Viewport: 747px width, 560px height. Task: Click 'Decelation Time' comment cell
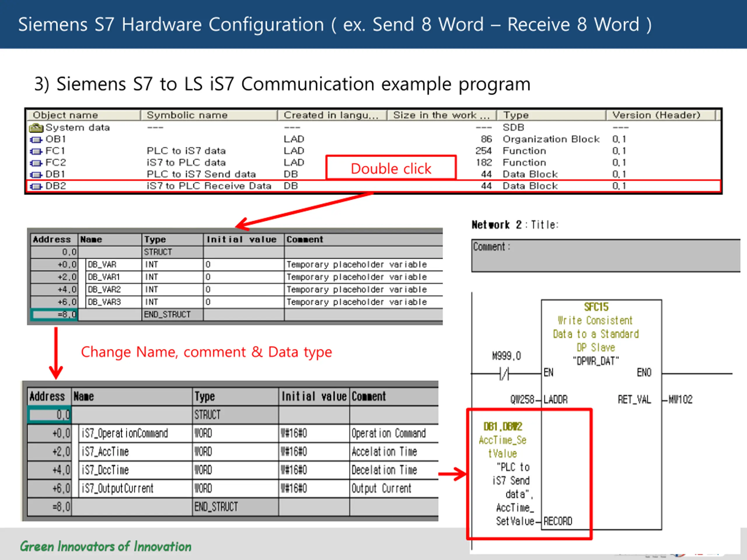coord(394,470)
